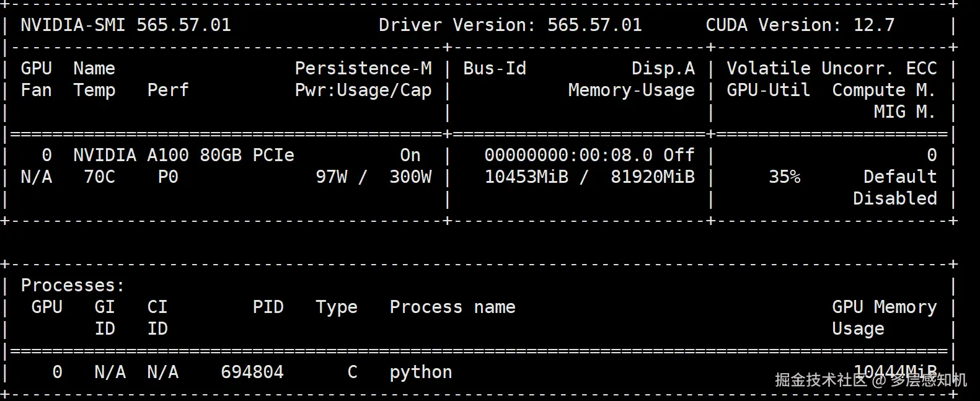Click the 97W power usage value
Image resolution: width=980 pixels, height=401 pixels.
(332, 177)
